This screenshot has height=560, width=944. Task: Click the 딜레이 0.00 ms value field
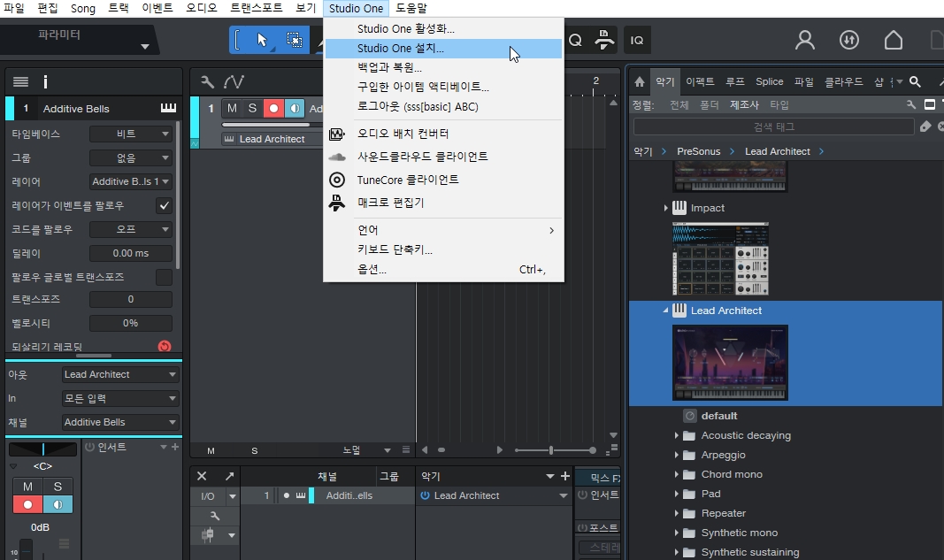(x=131, y=253)
